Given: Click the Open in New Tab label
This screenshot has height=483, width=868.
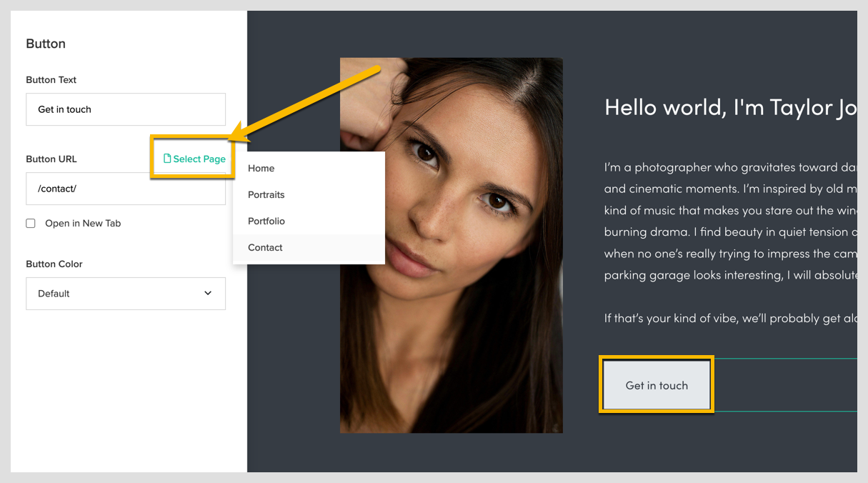Looking at the screenshot, I should coord(83,224).
